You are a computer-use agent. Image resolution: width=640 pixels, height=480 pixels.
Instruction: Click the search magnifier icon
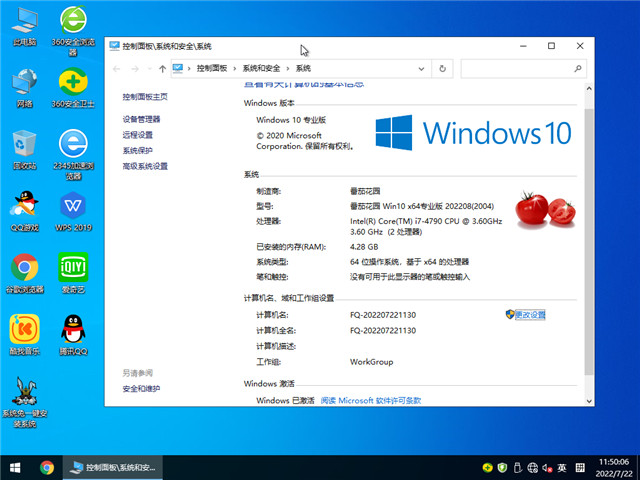tap(578, 69)
